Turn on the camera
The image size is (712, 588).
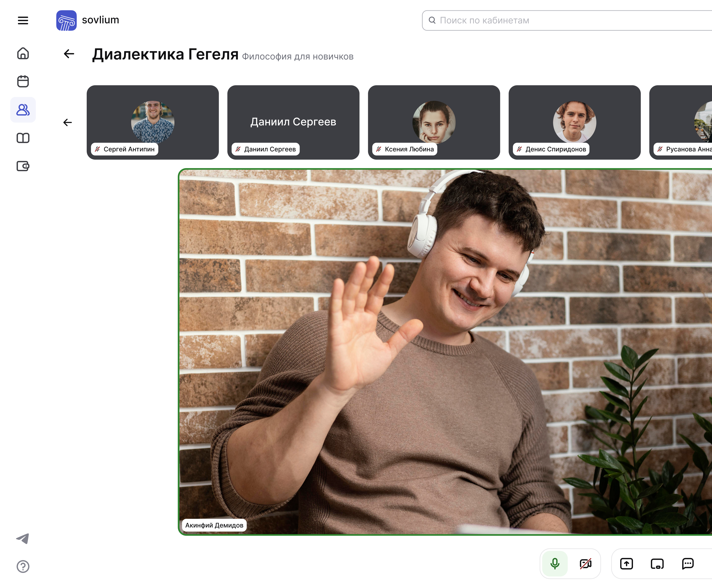coord(585,564)
